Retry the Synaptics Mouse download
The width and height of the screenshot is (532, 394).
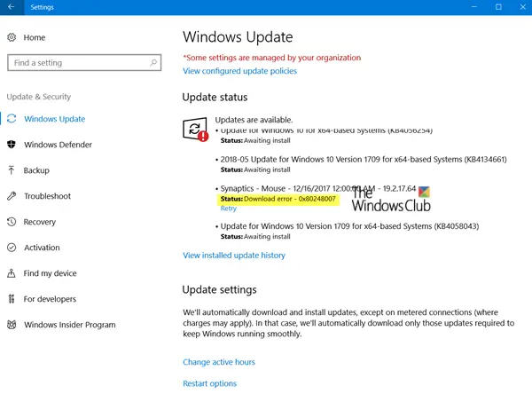point(229,209)
